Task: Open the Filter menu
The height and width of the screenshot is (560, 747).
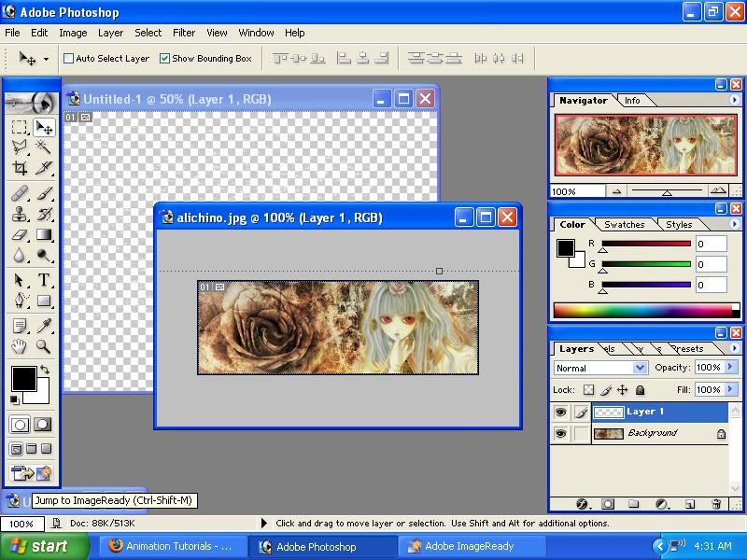Action: pyautogui.click(x=184, y=33)
